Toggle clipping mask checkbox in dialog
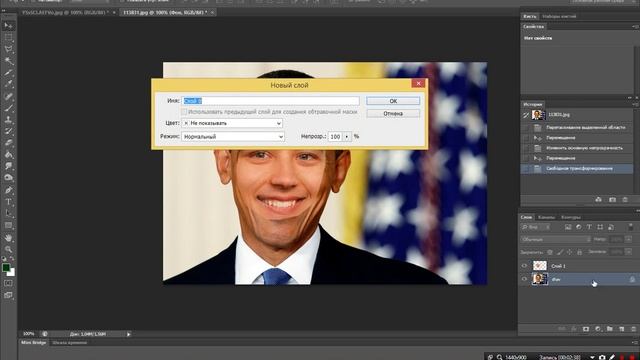The image size is (640, 360). [x=184, y=111]
